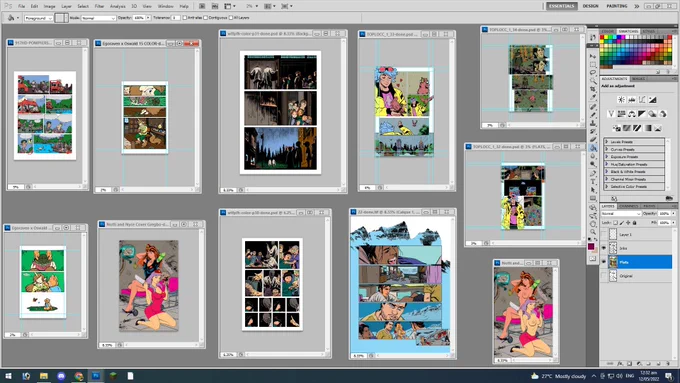Click the foreground color swatch
This screenshot has width=680, height=383.
(591, 246)
